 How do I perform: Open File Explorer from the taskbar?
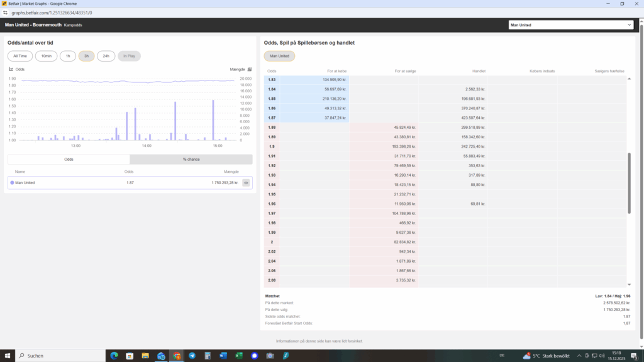pyautogui.click(x=145, y=356)
